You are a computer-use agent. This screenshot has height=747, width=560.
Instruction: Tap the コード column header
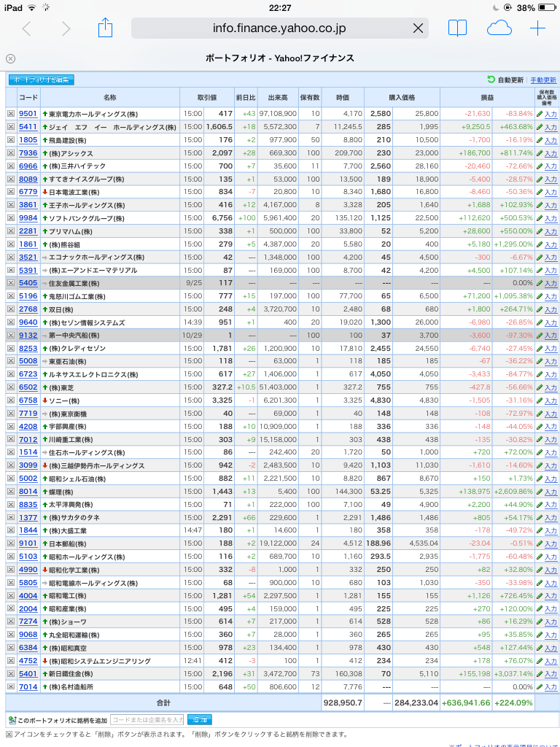point(28,98)
